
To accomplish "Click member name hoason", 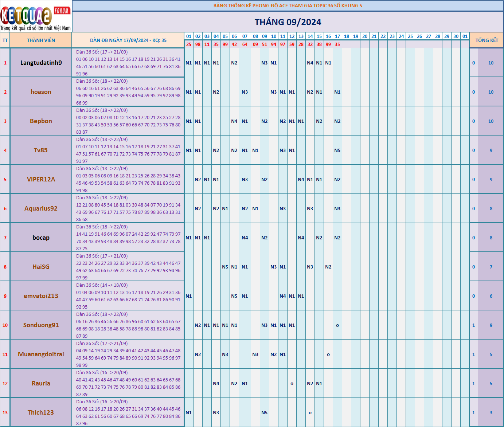I will pyautogui.click(x=41, y=92).
